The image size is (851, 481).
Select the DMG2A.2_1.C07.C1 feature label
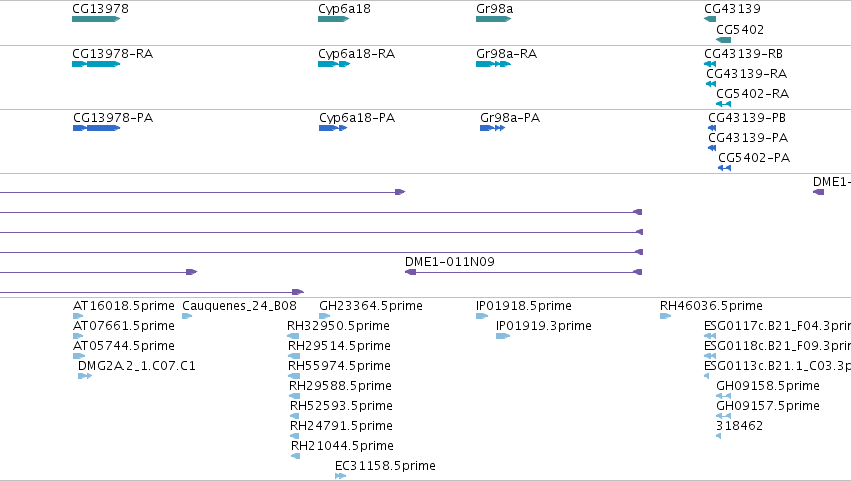pos(137,366)
